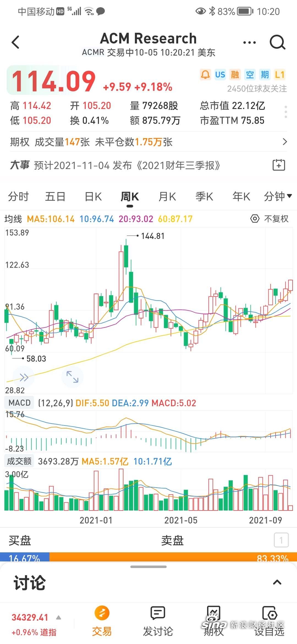
Task: Tap the 2021-05 date axis label
Action: click(181, 520)
